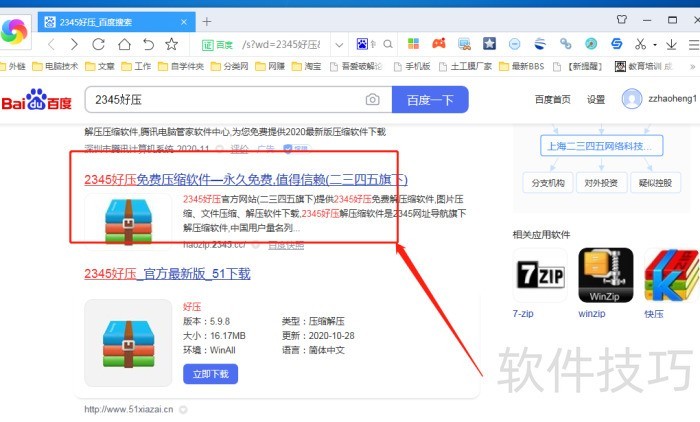This screenshot has height=422, width=700.
Task: Click the 百度一下 search button
Action: click(x=430, y=100)
